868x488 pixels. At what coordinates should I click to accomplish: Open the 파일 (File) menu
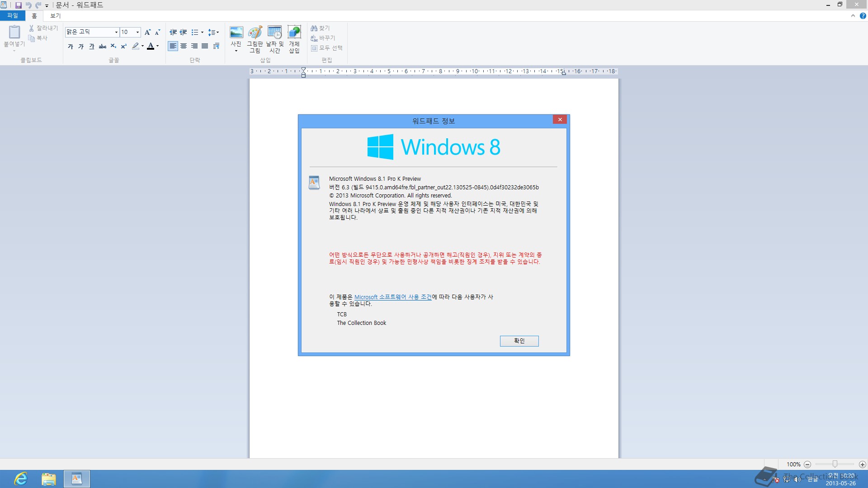(x=13, y=16)
